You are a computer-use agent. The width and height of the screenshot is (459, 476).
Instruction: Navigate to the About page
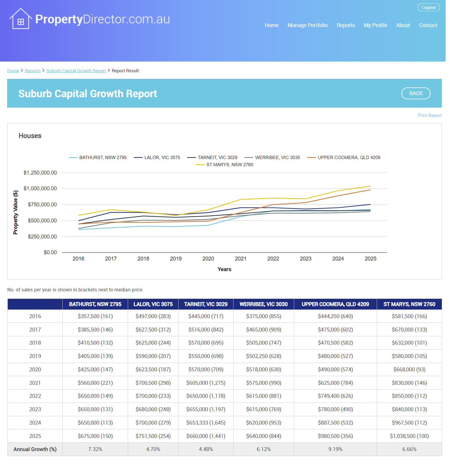[x=403, y=25]
